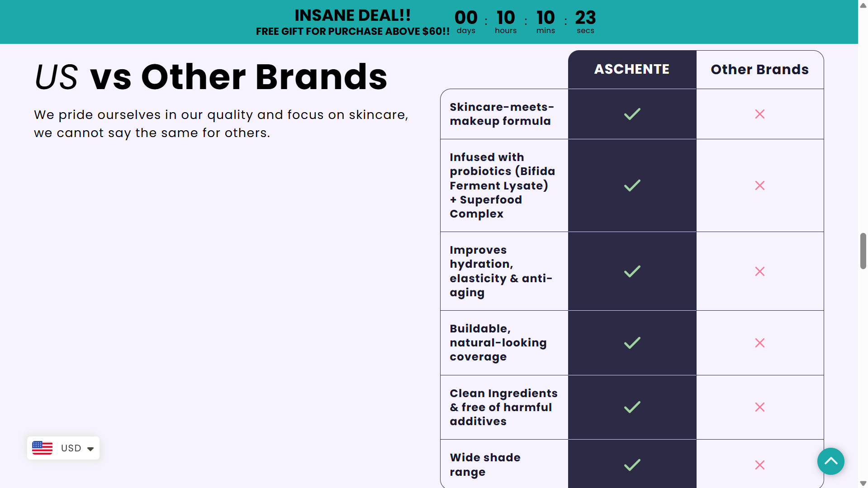Click the scroll-to-top arrow button
868x488 pixels.
coord(830,461)
